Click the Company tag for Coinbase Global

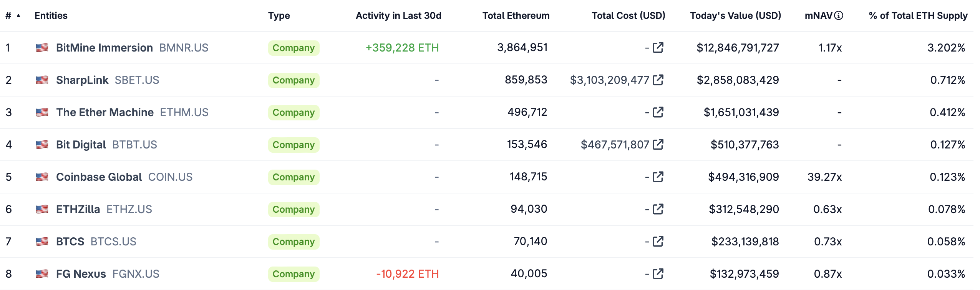click(294, 177)
